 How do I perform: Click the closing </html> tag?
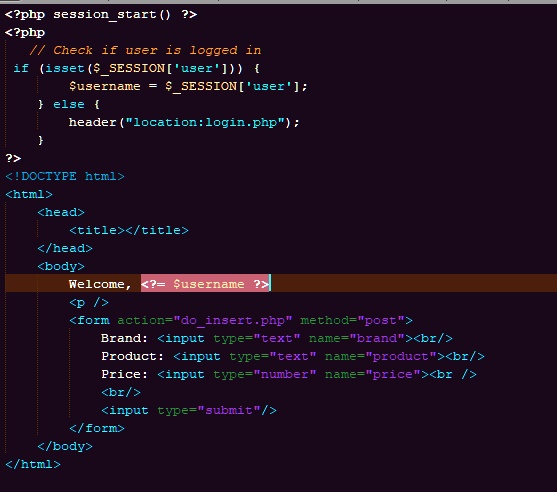33,464
